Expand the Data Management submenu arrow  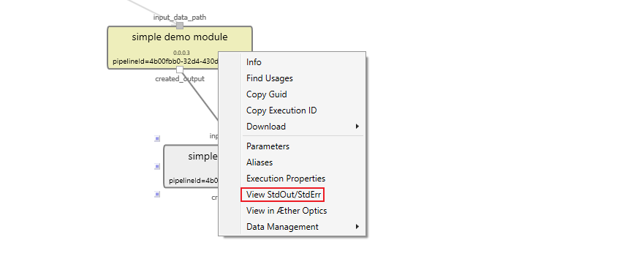click(x=357, y=226)
